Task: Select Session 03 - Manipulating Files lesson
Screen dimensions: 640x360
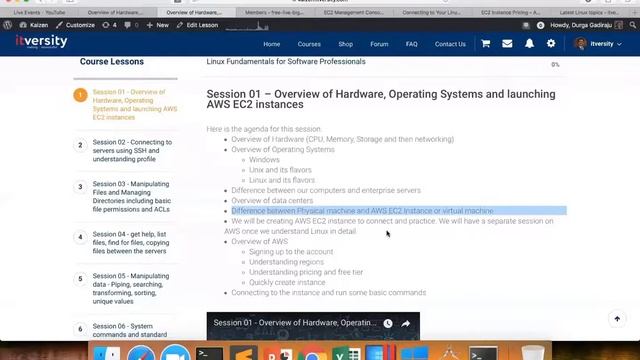Action: [132, 196]
